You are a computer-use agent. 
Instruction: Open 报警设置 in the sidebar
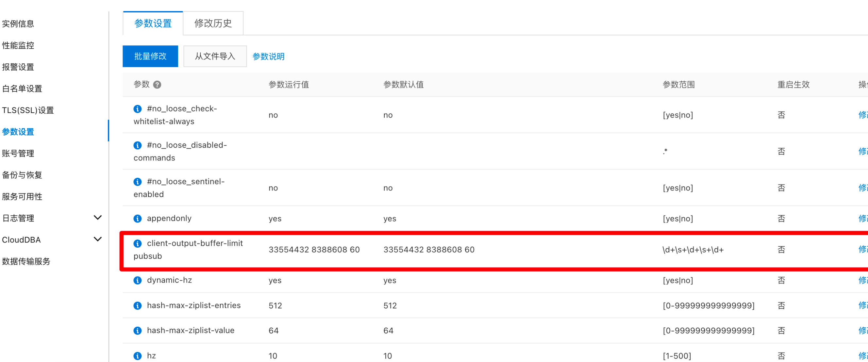click(18, 67)
